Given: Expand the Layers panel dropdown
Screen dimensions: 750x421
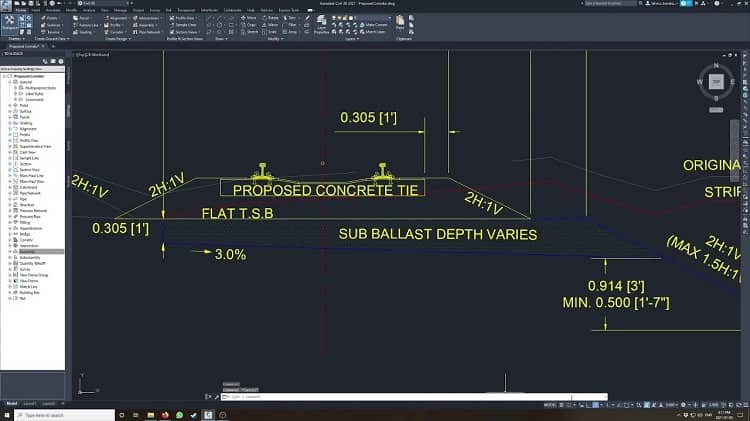Looking at the screenshot, I should click(x=352, y=39).
